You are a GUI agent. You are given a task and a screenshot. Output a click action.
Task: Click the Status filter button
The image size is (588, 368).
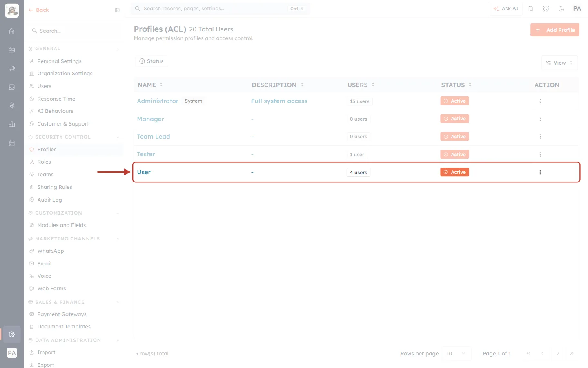pyautogui.click(x=151, y=61)
